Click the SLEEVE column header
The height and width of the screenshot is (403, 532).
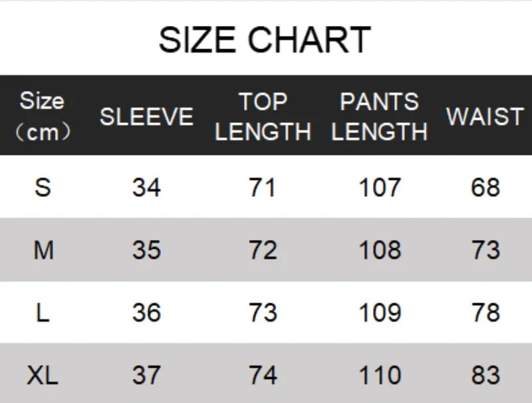point(146,116)
